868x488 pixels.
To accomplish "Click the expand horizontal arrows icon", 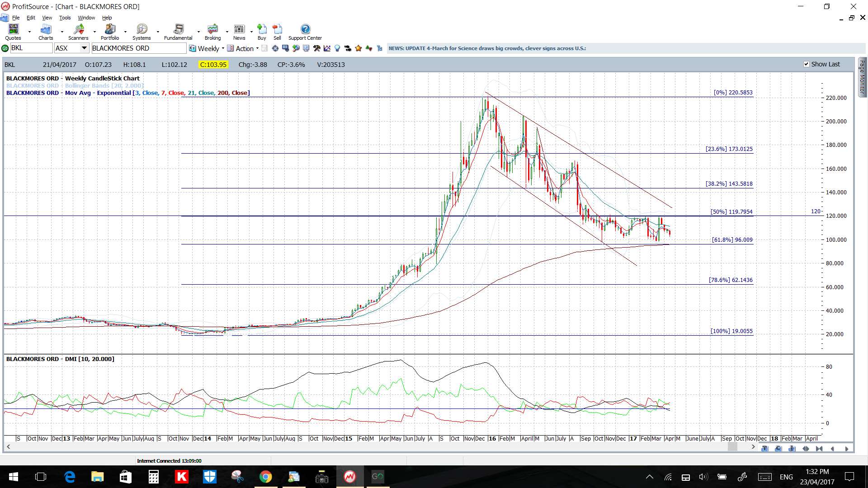I will [x=806, y=449].
